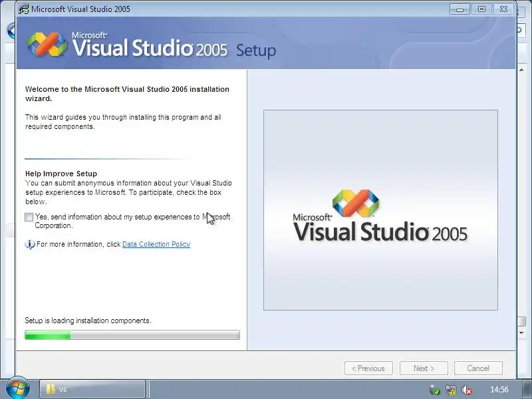Click the Previous button
The image size is (532, 399).
[x=368, y=368]
